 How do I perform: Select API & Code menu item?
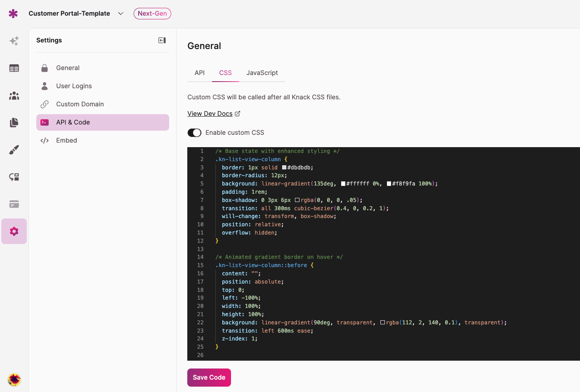click(x=103, y=122)
